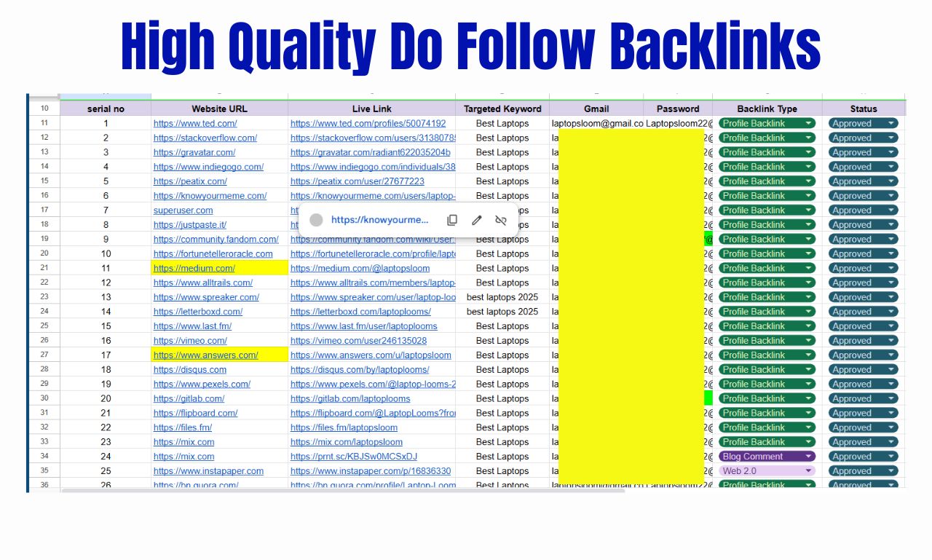This screenshot has height=560, width=932.
Task: Visit medium.com/@laptopsloom live link
Action: pyautogui.click(x=360, y=268)
